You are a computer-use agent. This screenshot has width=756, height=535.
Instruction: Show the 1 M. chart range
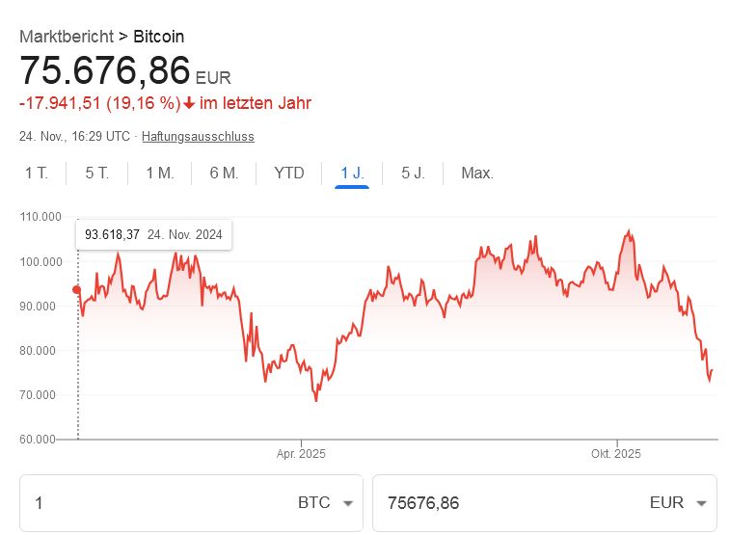click(159, 174)
